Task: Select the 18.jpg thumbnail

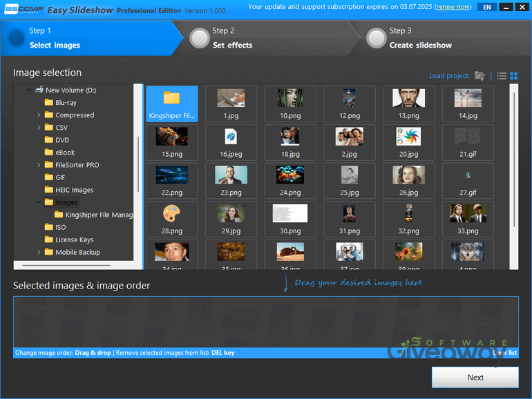Action: 290,142
